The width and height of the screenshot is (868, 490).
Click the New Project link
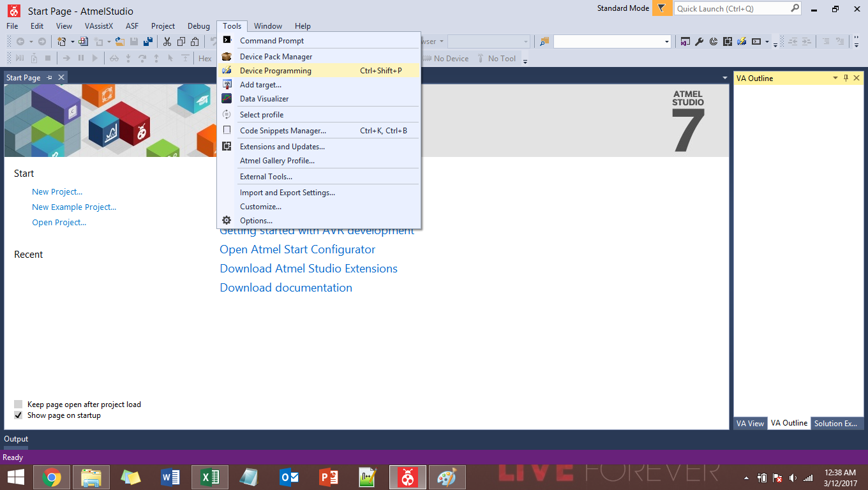[x=57, y=191]
